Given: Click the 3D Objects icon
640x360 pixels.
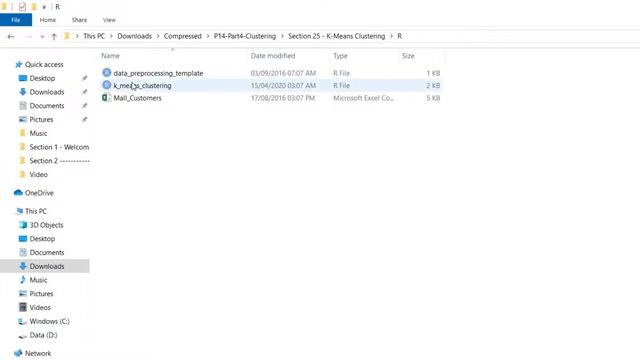Looking at the screenshot, I should (23, 225).
